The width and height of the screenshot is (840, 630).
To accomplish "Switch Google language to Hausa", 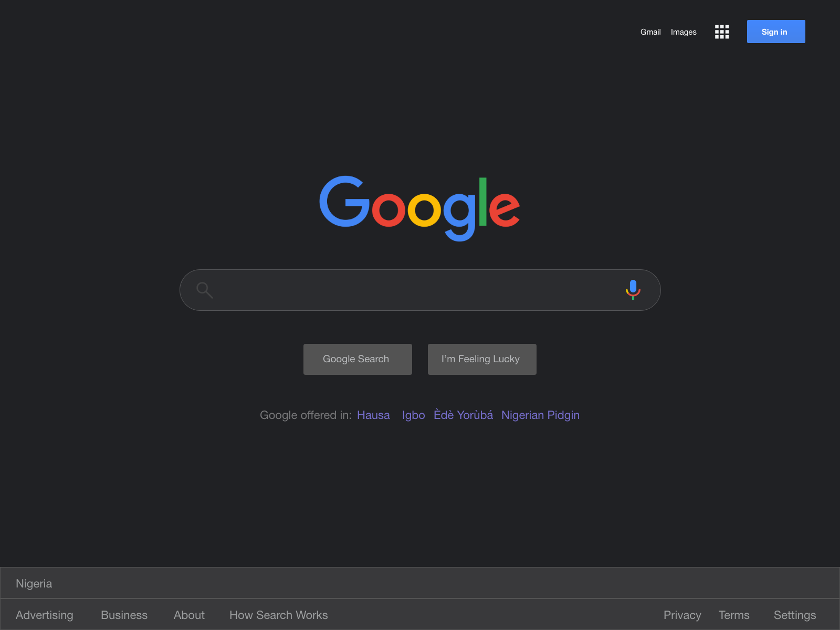I will coord(373,415).
